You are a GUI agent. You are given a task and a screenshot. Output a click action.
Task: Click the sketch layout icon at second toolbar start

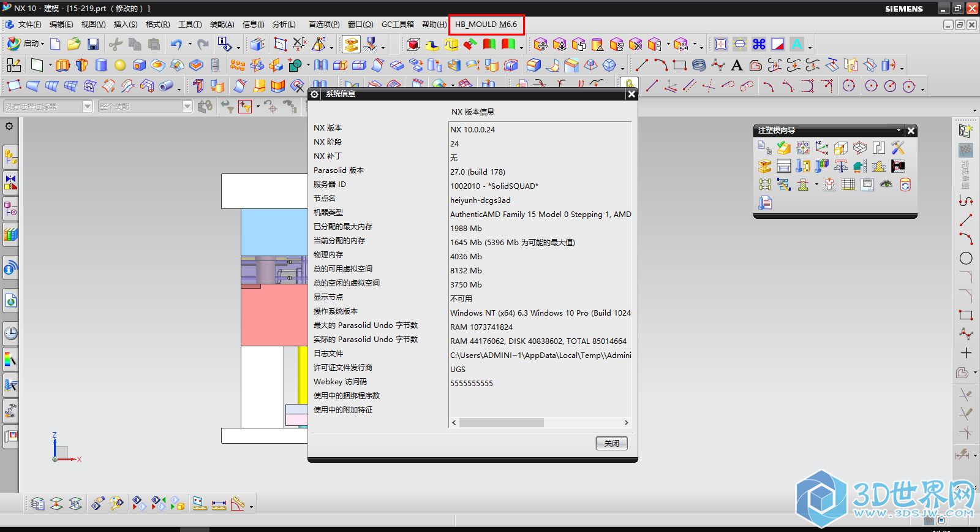[13, 65]
